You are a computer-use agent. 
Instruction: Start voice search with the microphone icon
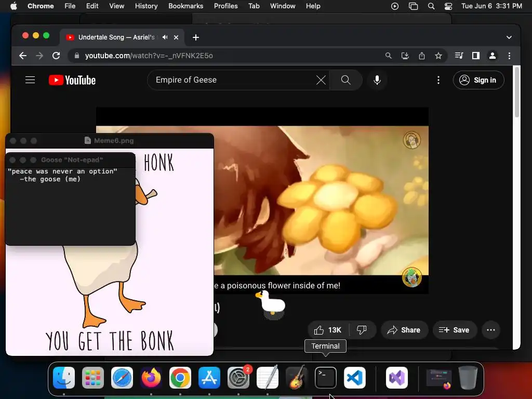coord(377,80)
